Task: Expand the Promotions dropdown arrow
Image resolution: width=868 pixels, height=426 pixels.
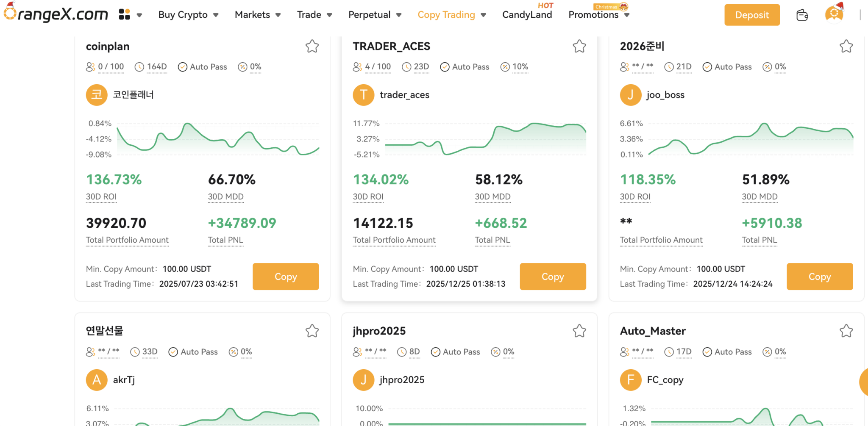Action: [x=627, y=15]
